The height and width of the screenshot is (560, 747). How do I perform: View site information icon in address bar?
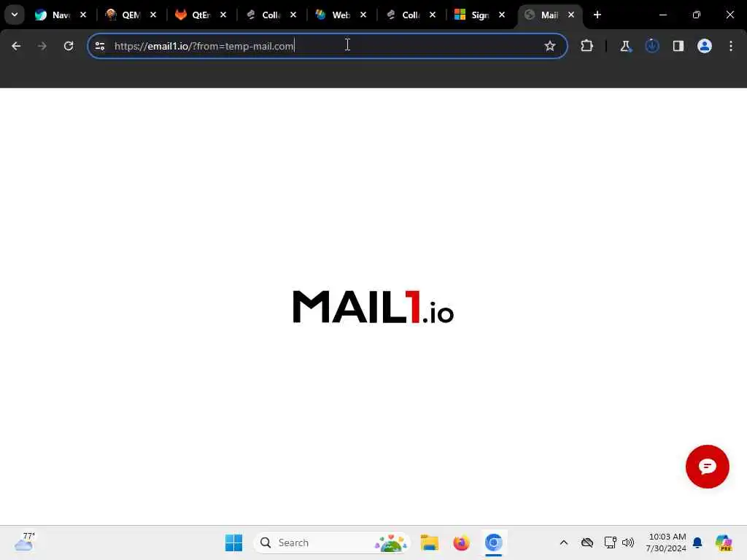pyautogui.click(x=99, y=46)
